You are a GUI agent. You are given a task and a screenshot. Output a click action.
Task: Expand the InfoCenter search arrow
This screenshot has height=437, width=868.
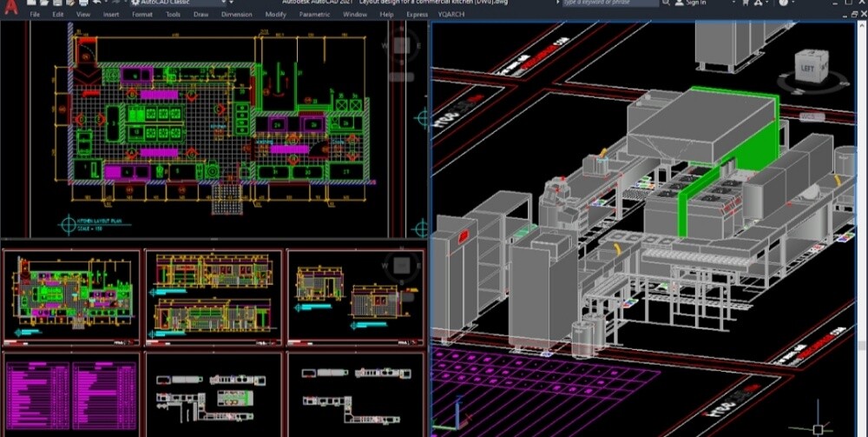tap(558, 3)
